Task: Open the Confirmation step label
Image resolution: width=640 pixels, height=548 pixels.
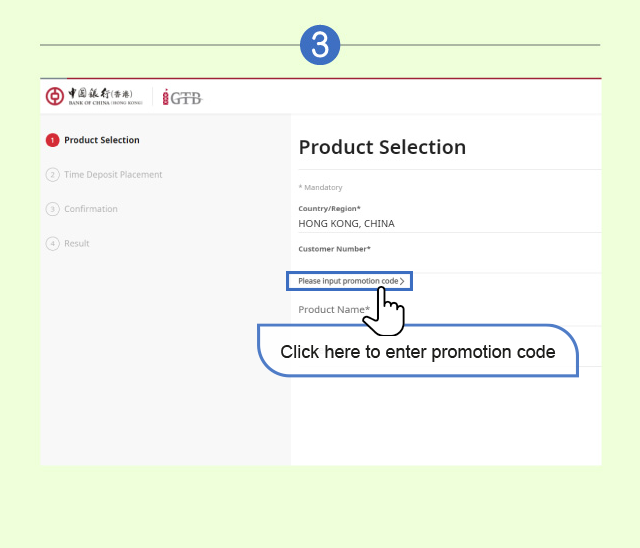Action: (x=91, y=209)
